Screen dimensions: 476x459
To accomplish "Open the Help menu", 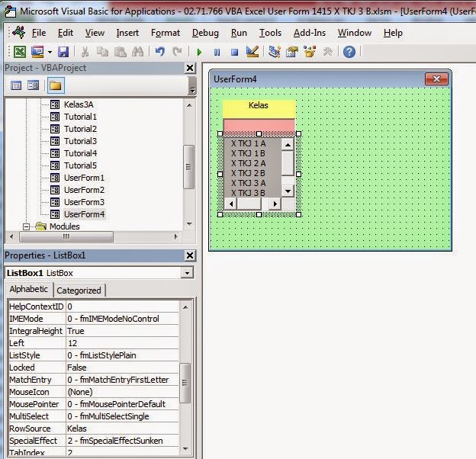I will click(393, 33).
